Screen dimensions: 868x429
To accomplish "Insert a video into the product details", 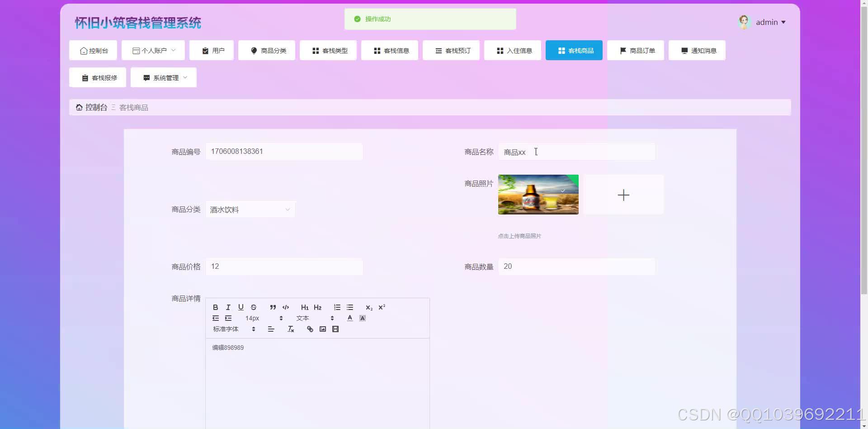I will (335, 329).
